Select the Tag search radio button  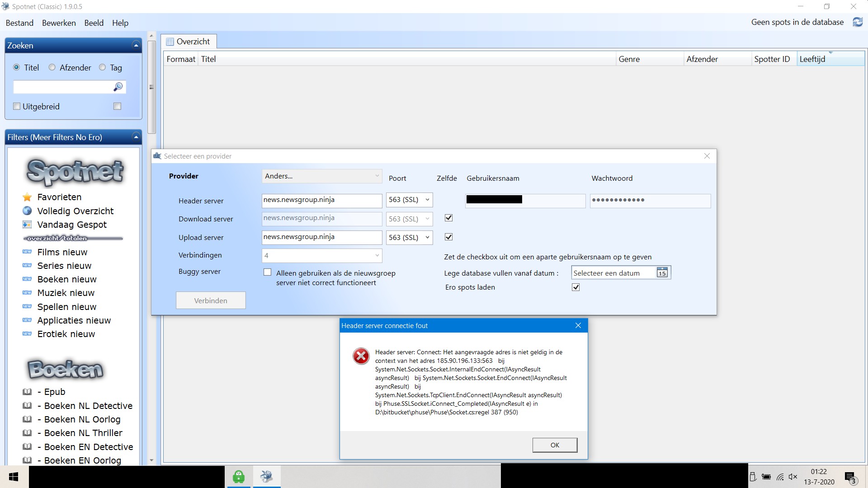tap(102, 67)
